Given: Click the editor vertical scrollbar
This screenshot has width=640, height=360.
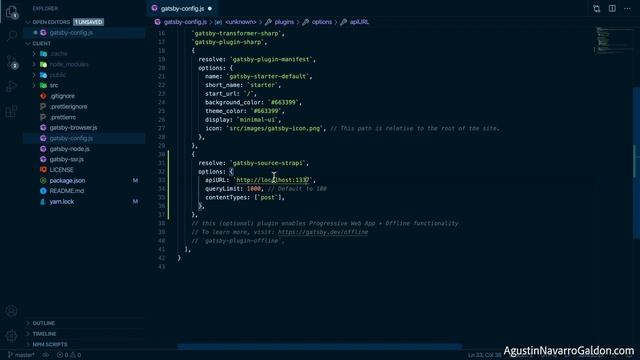Looking at the screenshot, I should coord(636,163).
